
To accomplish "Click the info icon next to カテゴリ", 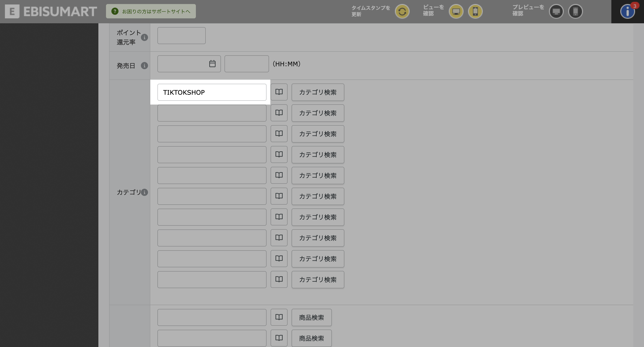I will coord(144,192).
